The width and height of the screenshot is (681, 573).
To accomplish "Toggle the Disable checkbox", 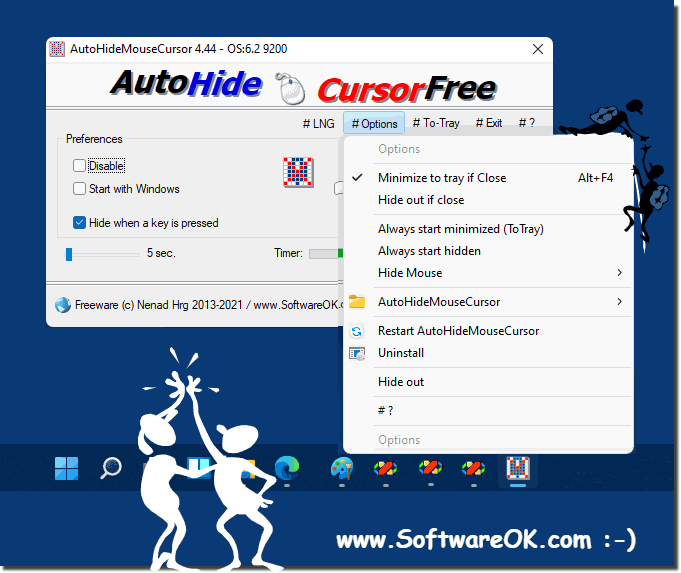I will pos(79,166).
